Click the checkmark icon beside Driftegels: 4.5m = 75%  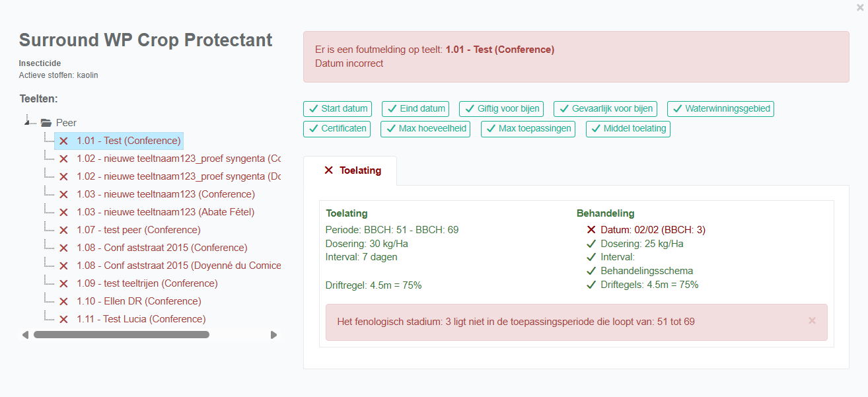591,285
